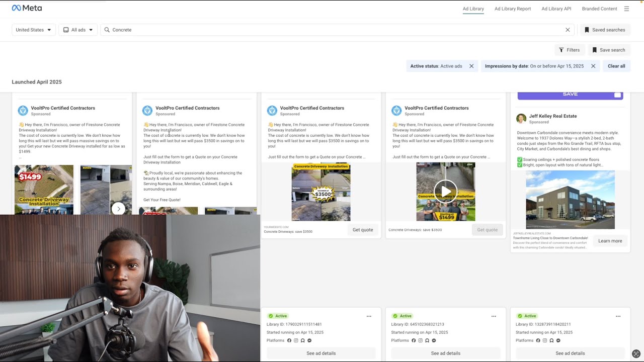Screen dimensions: 644x362
Task: Click the greyed-out Get quote on the video ad
Action: (488, 230)
